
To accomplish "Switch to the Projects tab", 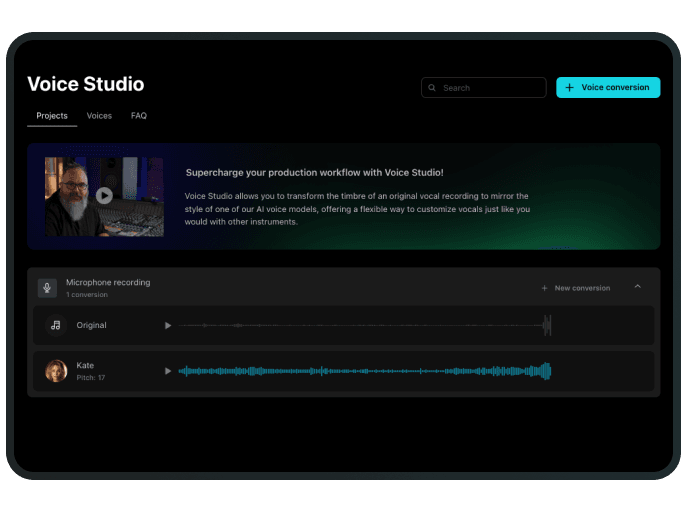I will (x=52, y=116).
